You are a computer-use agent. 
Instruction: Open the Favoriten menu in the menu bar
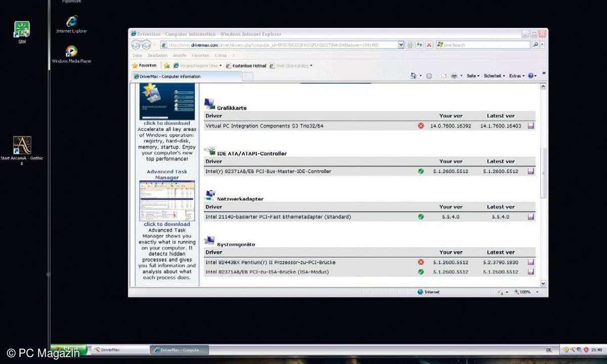click(x=200, y=56)
